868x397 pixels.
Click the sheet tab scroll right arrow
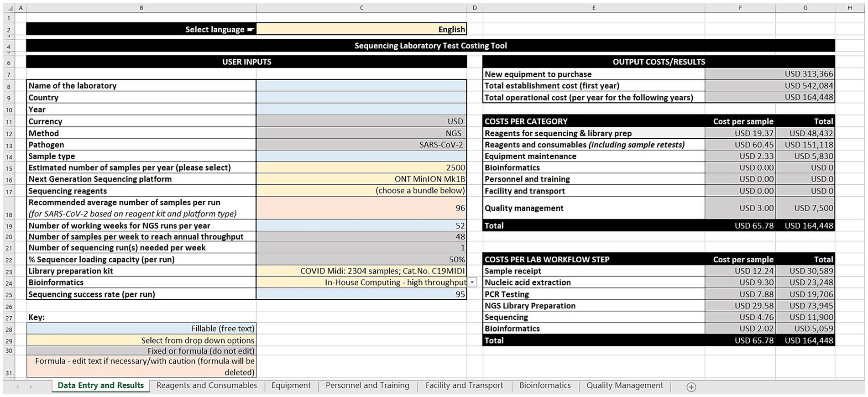tap(31, 387)
